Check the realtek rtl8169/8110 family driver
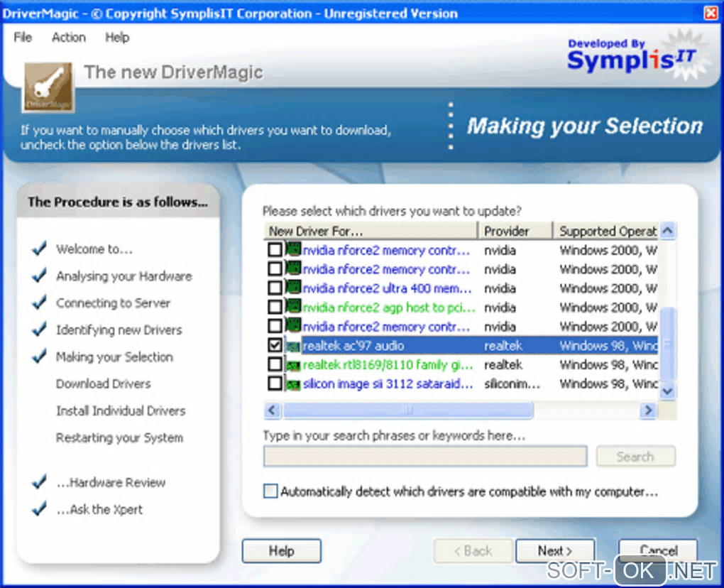The image size is (724, 588). pyautogui.click(x=275, y=364)
